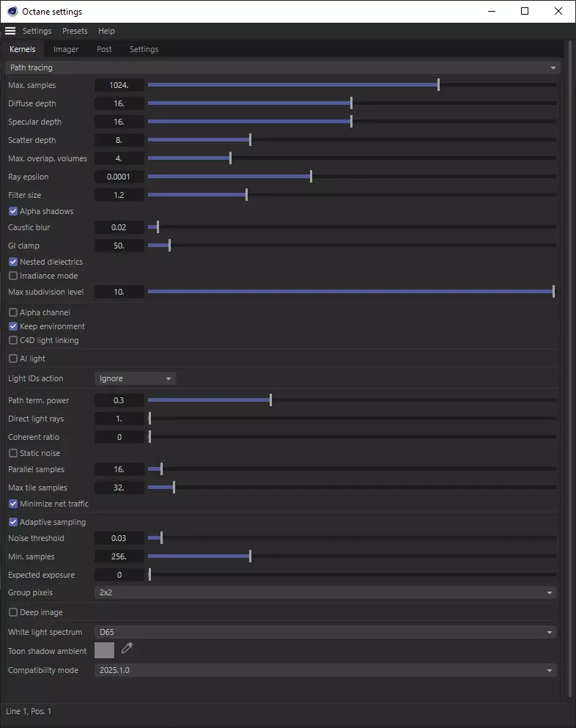Viewport: 576px width, 728px height.
Task: Turn off Adaptive sampling
Action: (x=13, y=522)
